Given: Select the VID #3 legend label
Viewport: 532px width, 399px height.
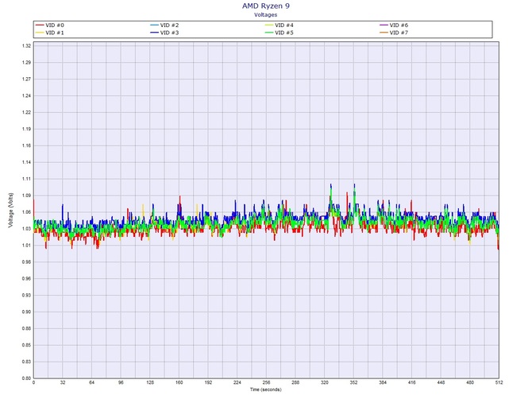Looking at the screenshot, I should point(171,33).
